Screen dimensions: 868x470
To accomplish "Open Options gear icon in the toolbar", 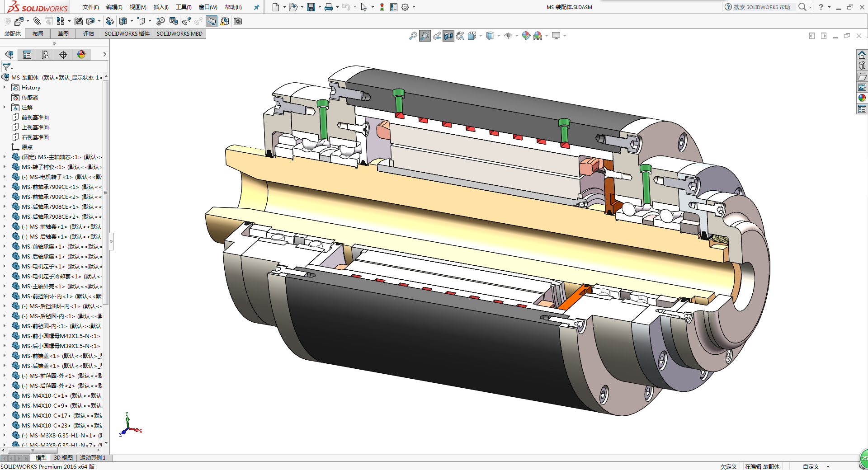I will click(405, 7).
